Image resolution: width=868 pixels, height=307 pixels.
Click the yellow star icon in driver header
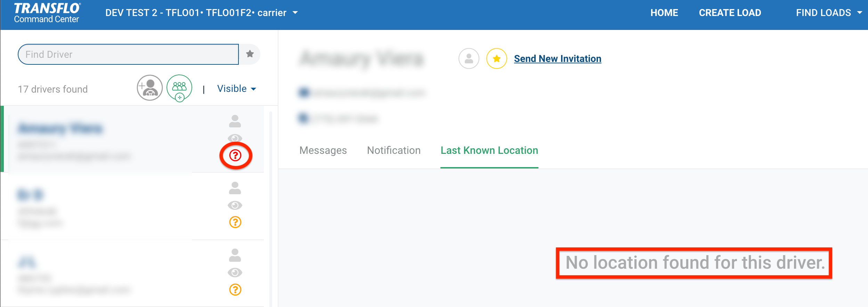[x=496, y=58]
